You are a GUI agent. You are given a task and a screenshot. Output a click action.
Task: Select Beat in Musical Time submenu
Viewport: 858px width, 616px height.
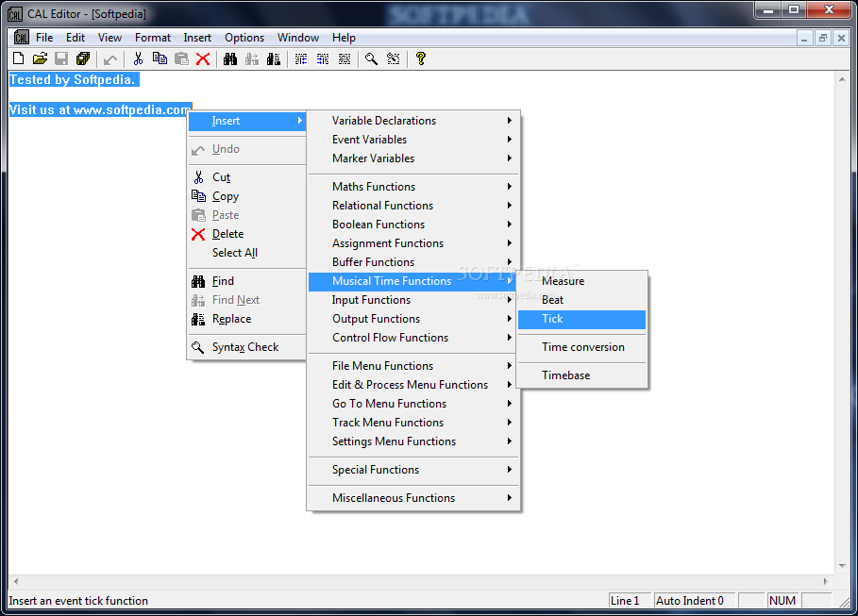[x=582, y=300]
